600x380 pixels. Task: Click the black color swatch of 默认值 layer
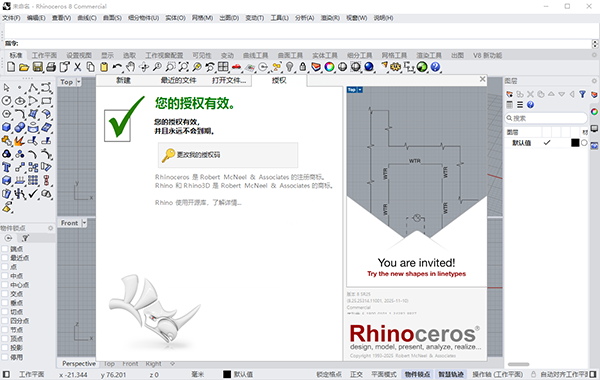pyautogui.click(x=575, y=143)
